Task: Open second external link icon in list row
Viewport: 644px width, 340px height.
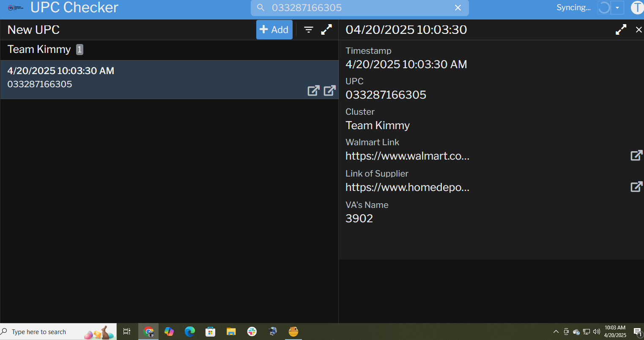Action: [x=329, y=90]
